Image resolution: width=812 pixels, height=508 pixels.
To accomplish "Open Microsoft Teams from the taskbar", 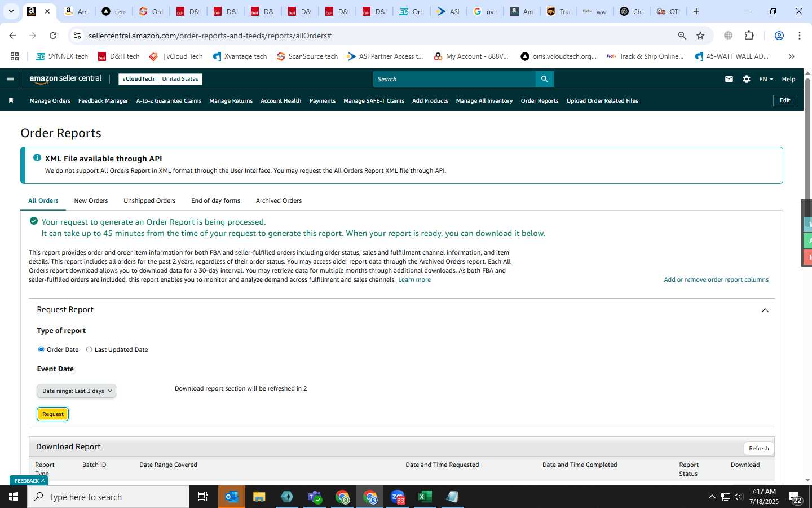I will (315, 497).
